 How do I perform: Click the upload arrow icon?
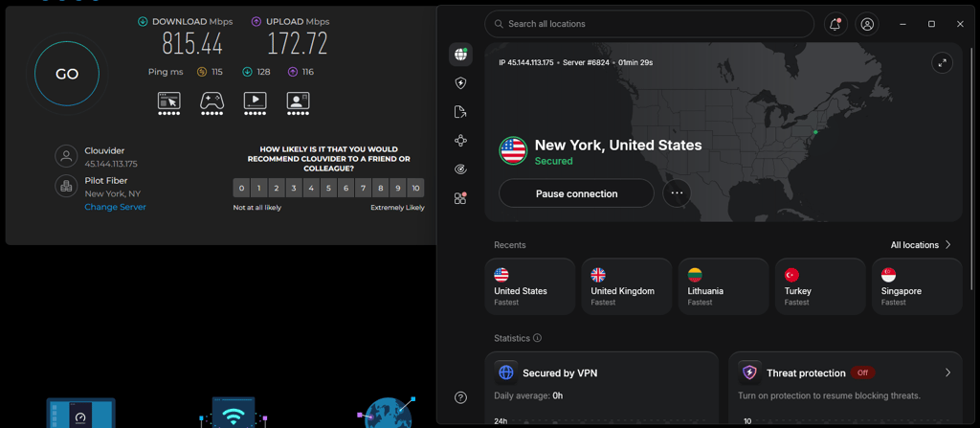[256, 22]
